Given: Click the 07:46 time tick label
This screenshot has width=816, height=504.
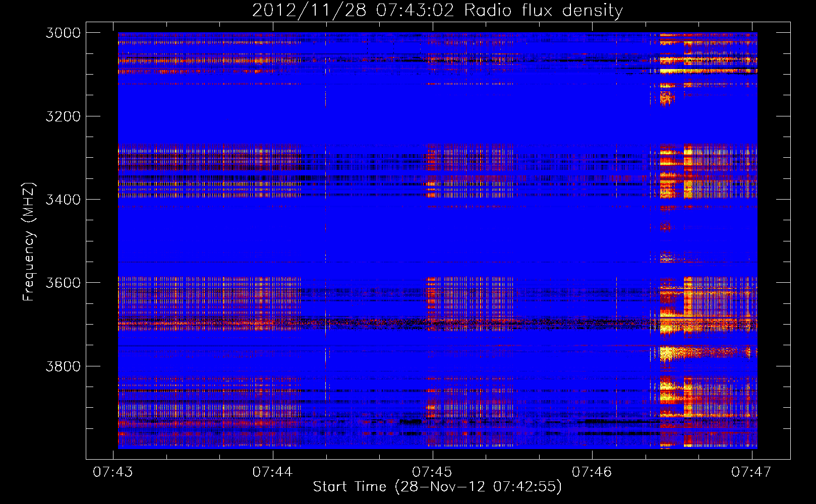Looking at the screenshot, I should [592, 472].
